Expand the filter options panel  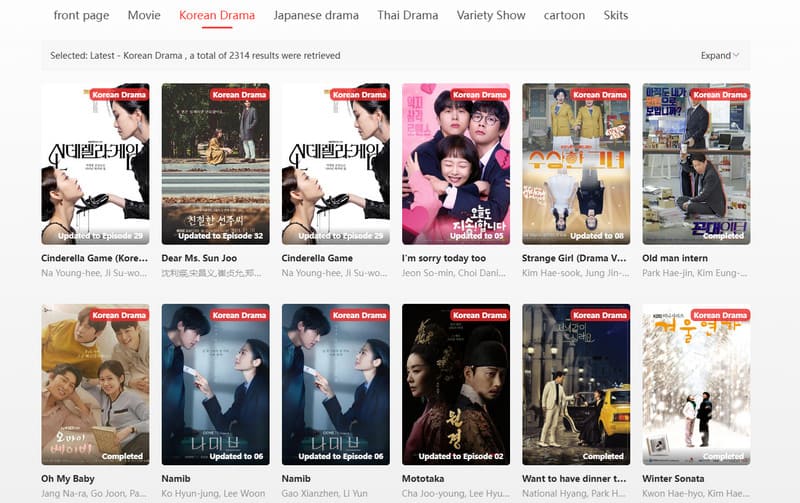click(719, 55)
